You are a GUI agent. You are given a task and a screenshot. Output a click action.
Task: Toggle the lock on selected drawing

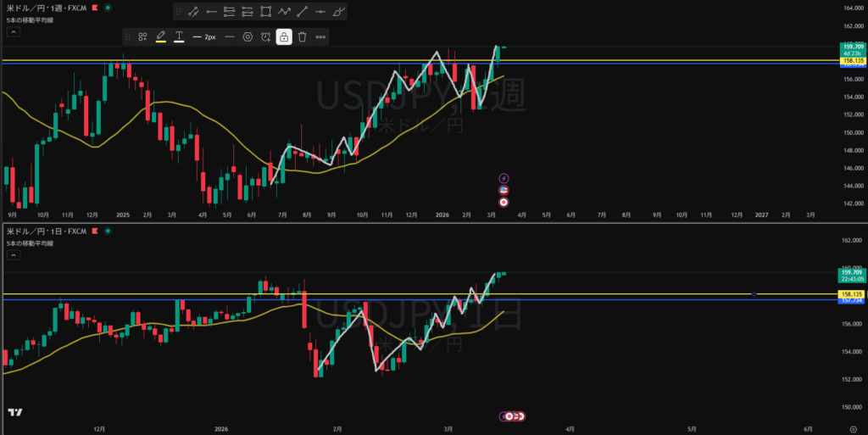pos(284,36)
